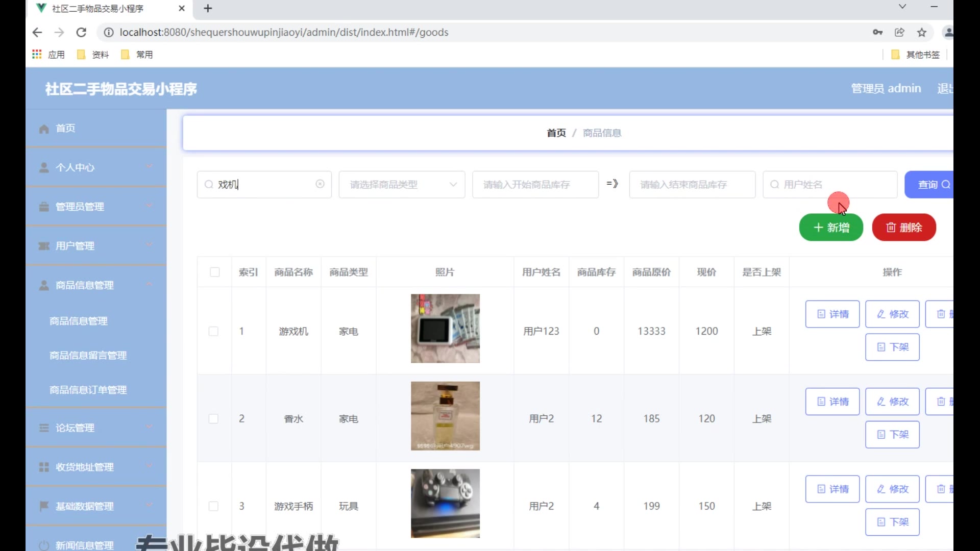Open a new browser tab with plus icon
The image size is (980, 551).
tap(208, 8)
